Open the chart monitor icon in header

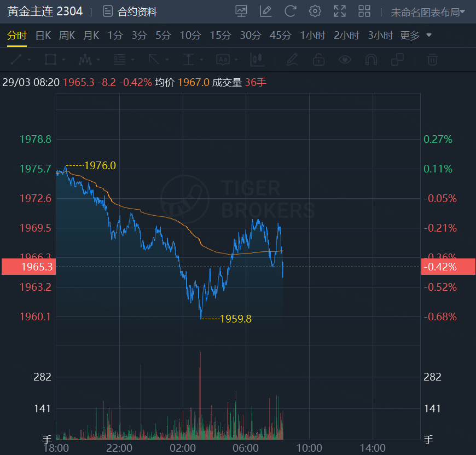(x=241, y=11)
